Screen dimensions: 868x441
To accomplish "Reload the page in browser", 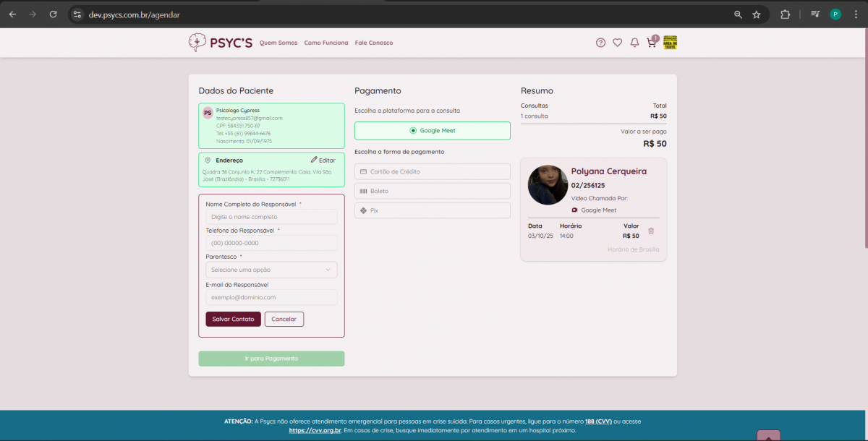I will click(53, 14).
